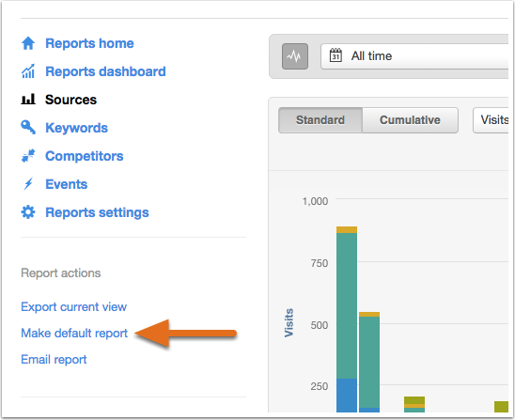Open the Keywords report

(x=76, y=128)
